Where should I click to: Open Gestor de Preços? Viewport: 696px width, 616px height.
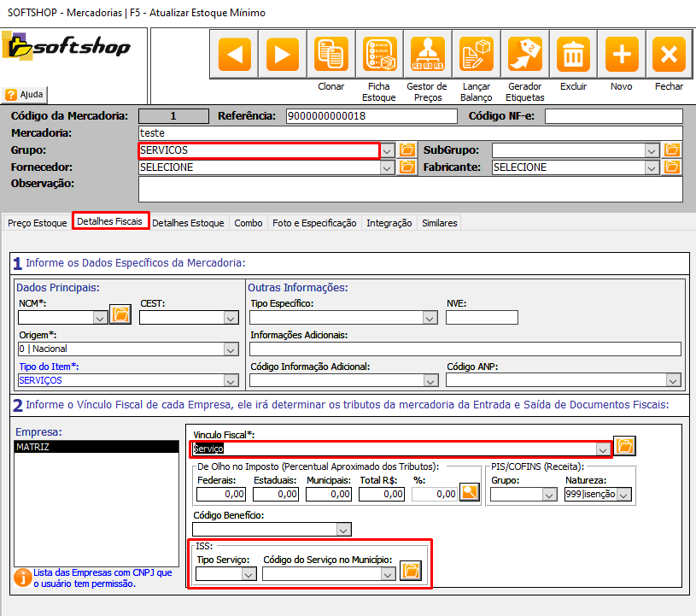(427, 54)
